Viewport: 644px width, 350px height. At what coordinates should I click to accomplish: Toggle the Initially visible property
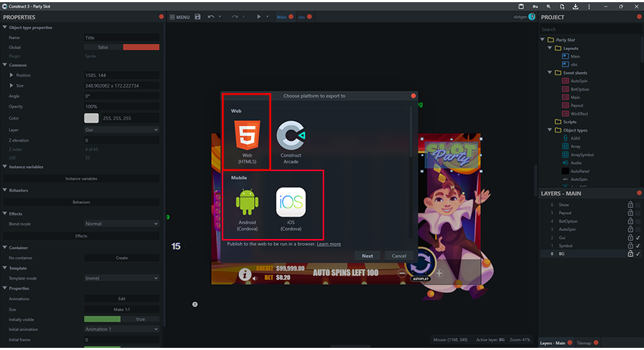click(122, 319)
